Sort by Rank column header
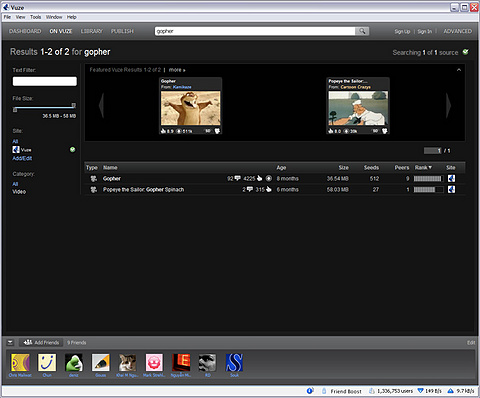Screen dimensions: 480x398 click(423, 167)
